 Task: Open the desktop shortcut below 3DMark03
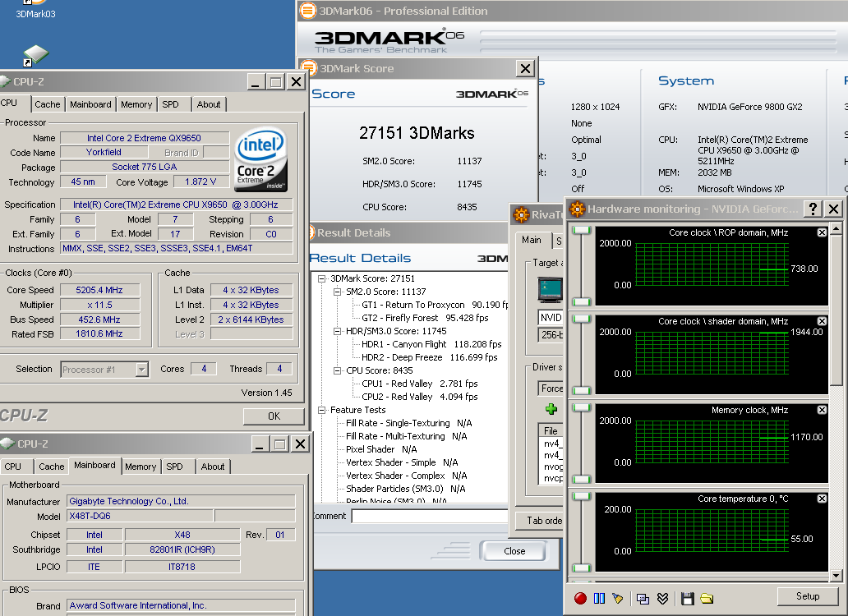tap(35, 56)
